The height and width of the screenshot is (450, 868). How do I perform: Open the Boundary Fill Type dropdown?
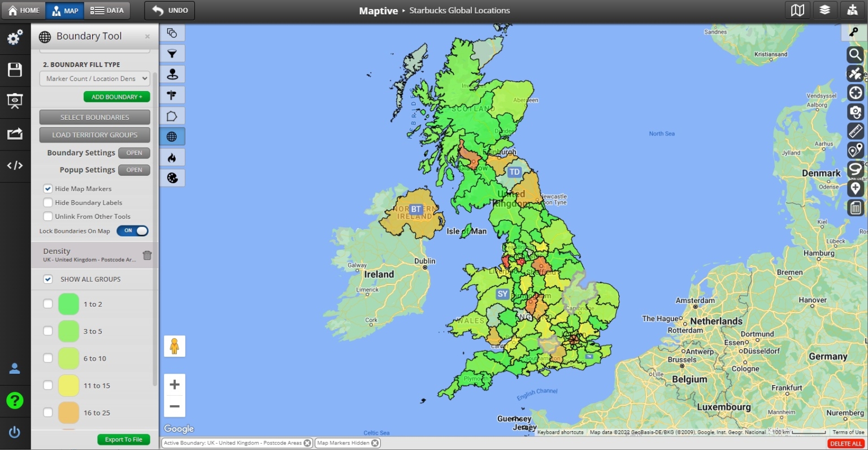(x=94, y=79)
